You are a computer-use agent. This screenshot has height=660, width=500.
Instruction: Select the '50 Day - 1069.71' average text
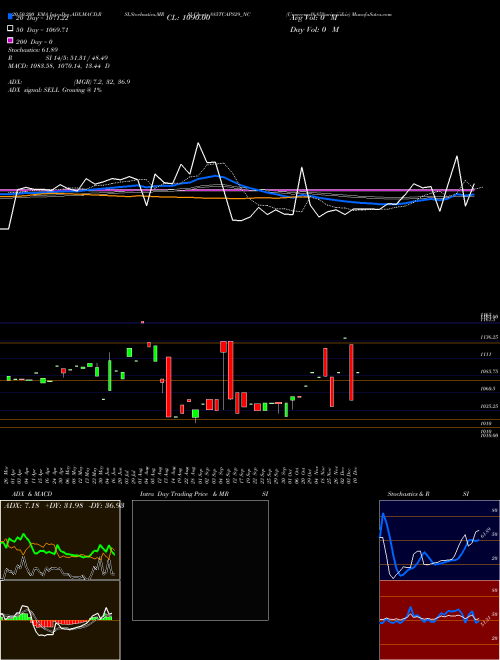point(41,30)
